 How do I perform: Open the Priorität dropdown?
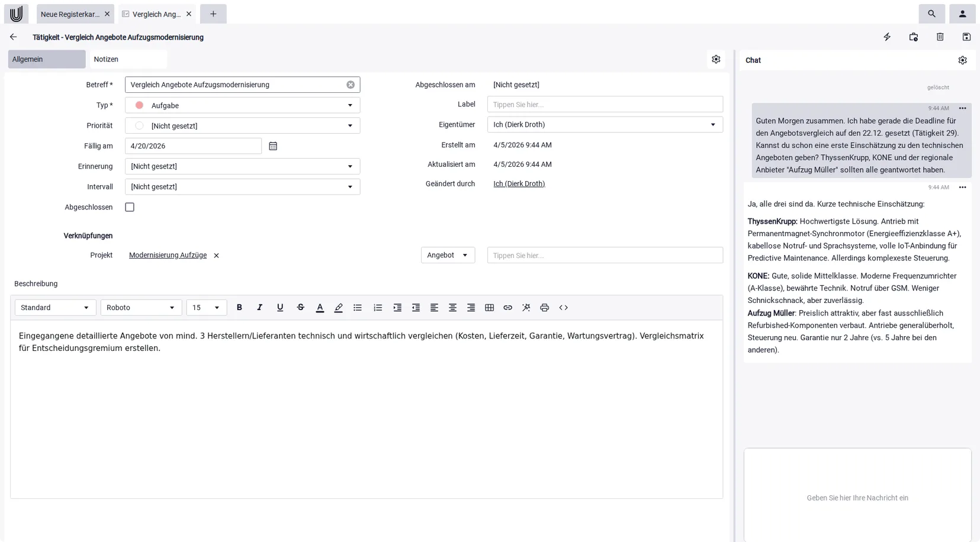pyautogui.click(x=242, y=125)
